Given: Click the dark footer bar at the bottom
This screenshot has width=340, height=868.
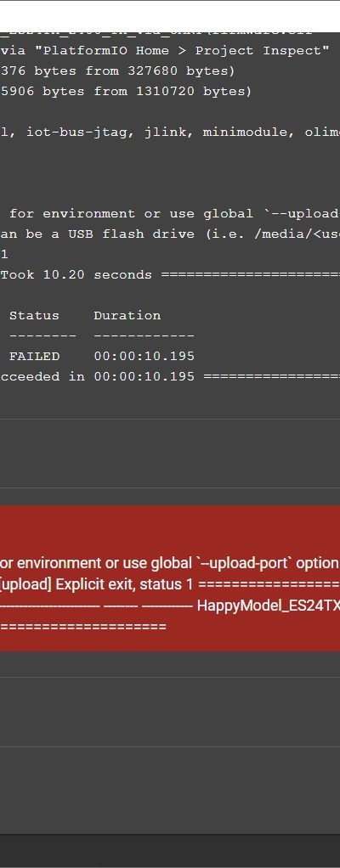Looking at the screenshot, I should point(170,849).
